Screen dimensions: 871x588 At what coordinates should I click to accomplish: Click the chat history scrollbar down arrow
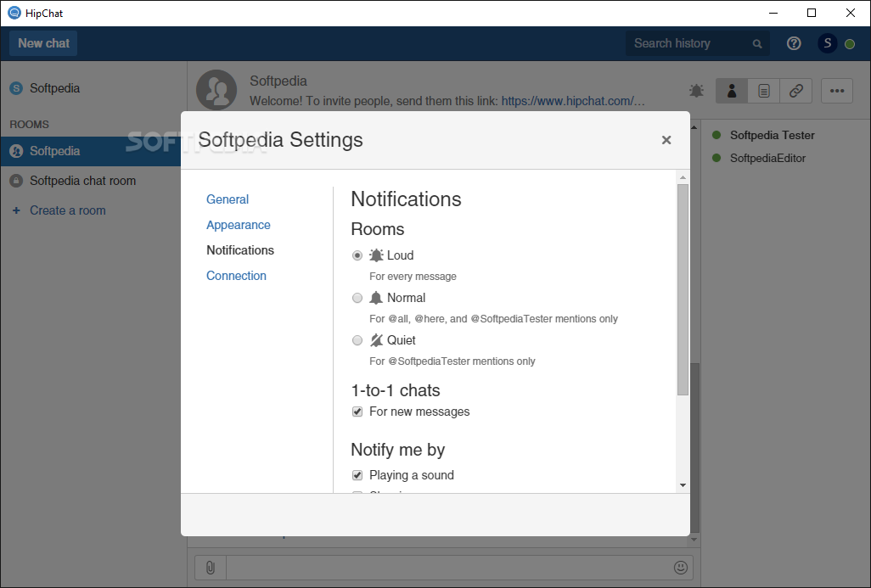tap(694, 540)
